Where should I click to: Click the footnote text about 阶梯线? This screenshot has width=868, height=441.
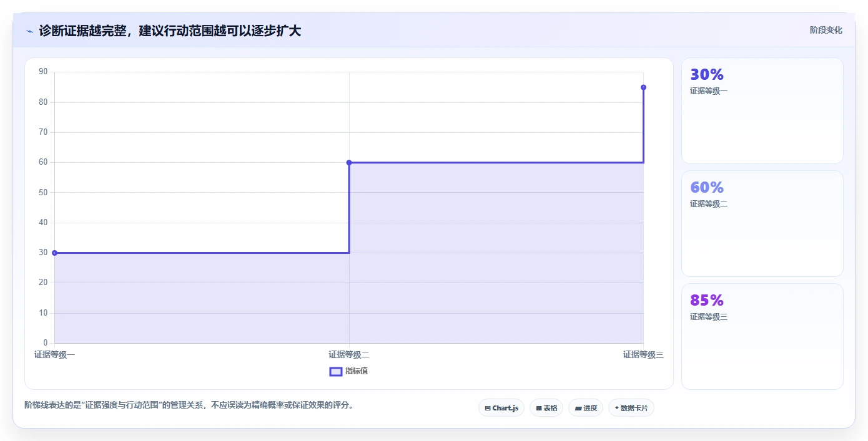tap(190, 405)
